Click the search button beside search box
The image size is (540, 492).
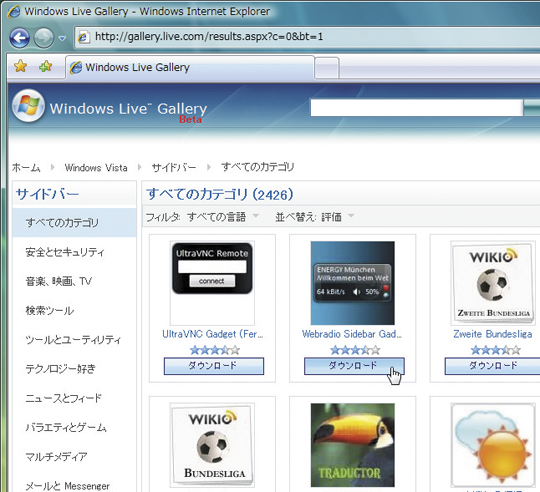pos(532,108)
